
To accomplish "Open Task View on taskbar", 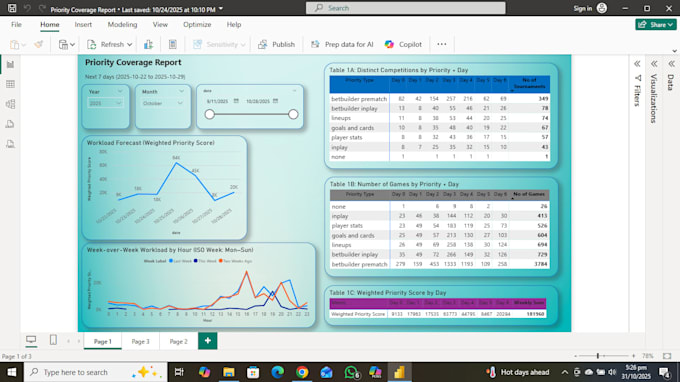I will [179, 372].
